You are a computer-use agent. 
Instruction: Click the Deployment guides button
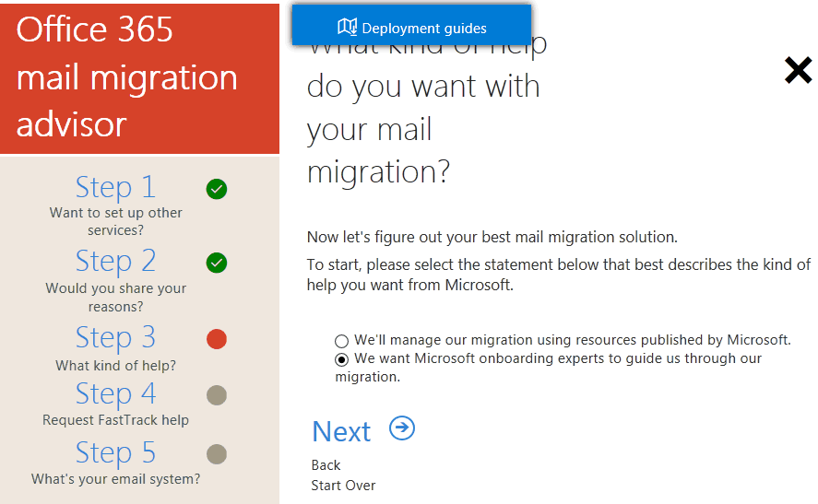point(411,25)
